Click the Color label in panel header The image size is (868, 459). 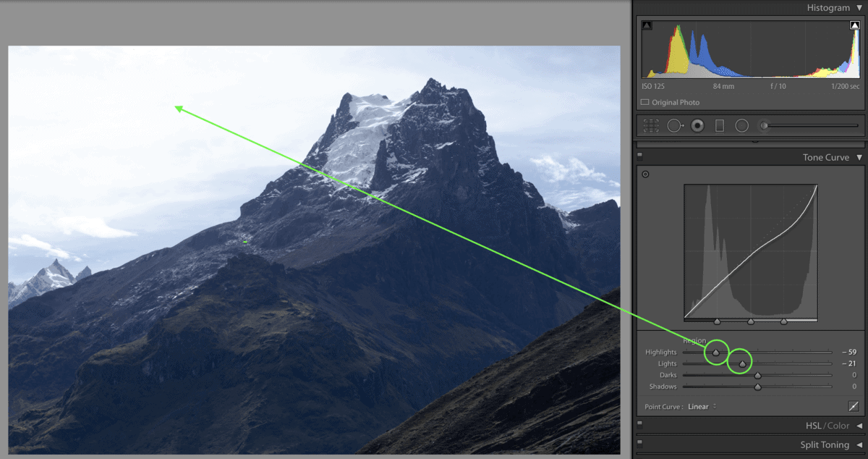click(x=839, y=426)
